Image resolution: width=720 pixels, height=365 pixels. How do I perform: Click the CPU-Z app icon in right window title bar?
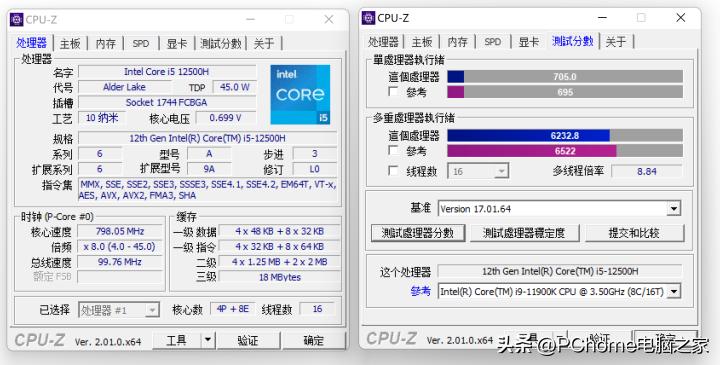pos(368,18)
